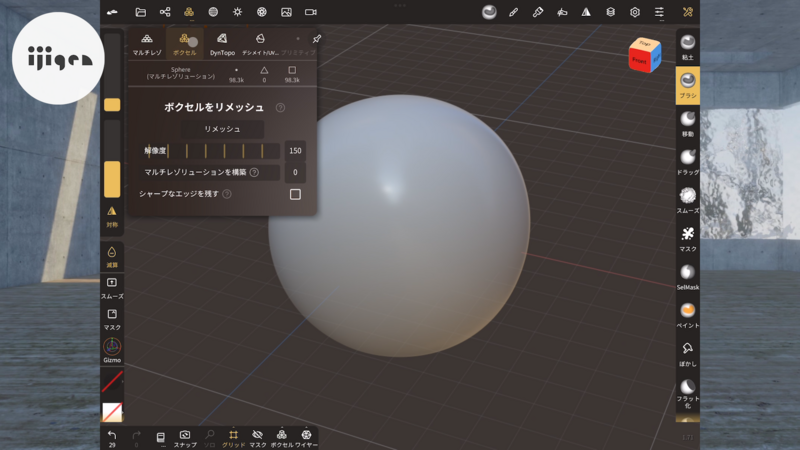Select the スムーズ smooth tool on right
The image size is (800, 450).
pyautogui.click(x=688, y=200)
